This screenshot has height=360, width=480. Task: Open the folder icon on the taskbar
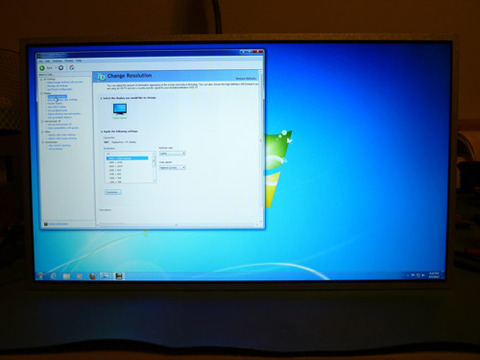point(66,276)
